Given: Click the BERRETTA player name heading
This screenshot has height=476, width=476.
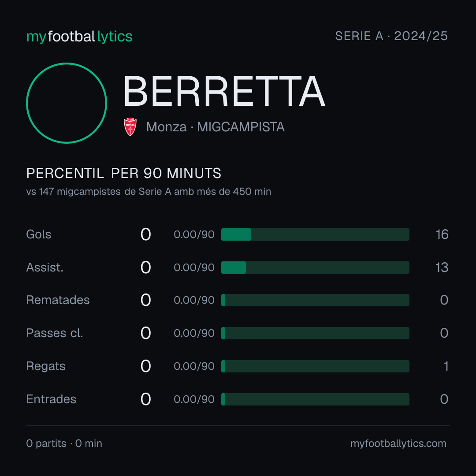Looking at the screenshot, I should (x=224, y=91).
